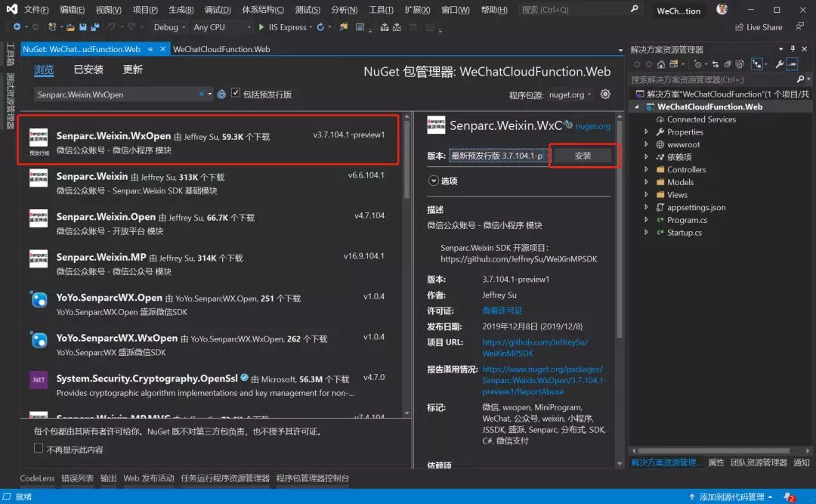Close the NuGet document tab

click(x=163, y=49)
